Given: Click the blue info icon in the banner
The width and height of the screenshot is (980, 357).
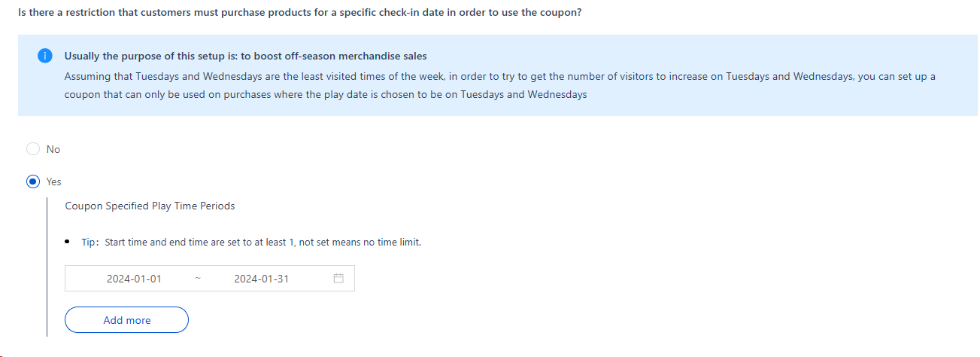Looking at the screenshot, I should pyautogui.click(x=44, y=56).
